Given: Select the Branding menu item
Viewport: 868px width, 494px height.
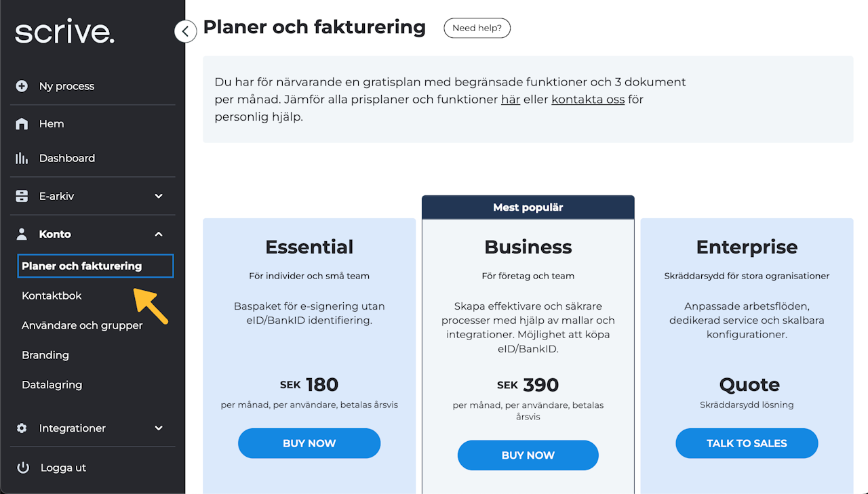Looking at the screenshot, I should pyautogui.click(x=45, y=355).
